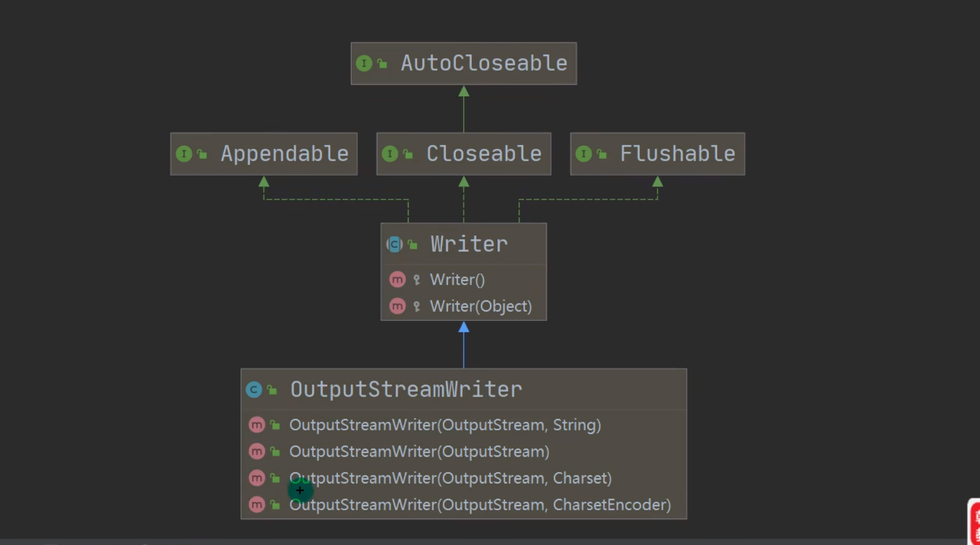980x545 pixels.
Task: Click the red widget at the right edge
Action: pyautogui.click(x=974, y=522)
